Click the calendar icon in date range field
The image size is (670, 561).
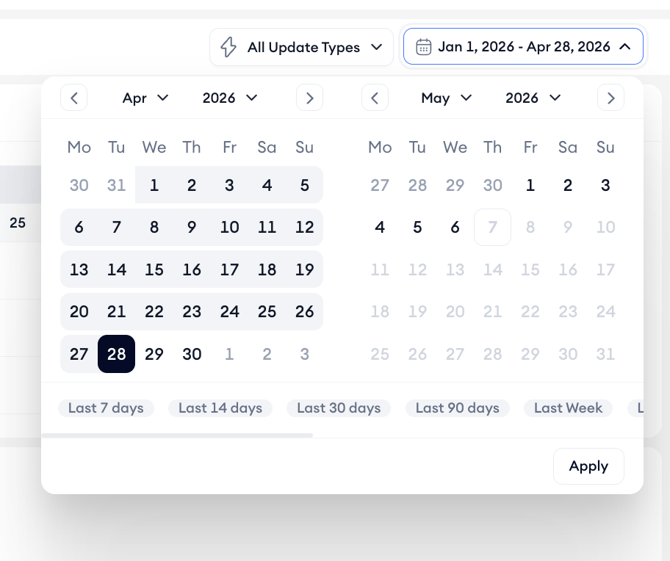pyautogui.click(x=423, y=47)
